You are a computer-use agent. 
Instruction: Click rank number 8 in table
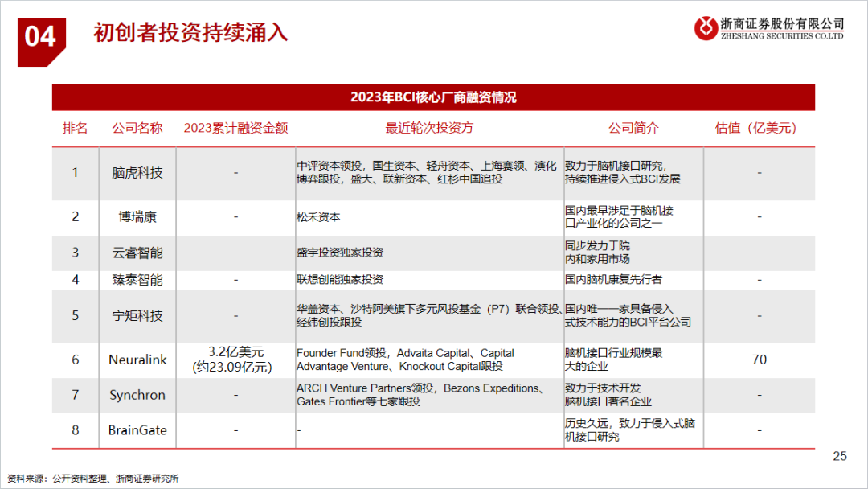tap(76, 430)
